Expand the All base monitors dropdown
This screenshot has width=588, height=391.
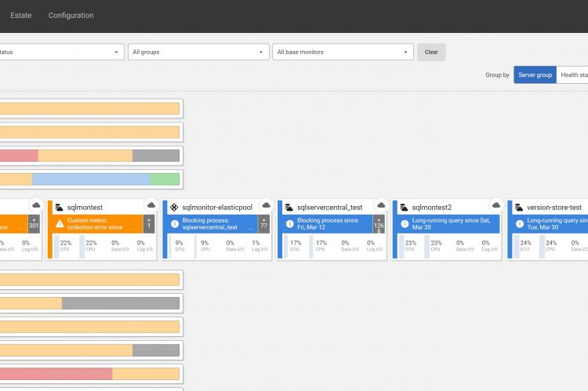coord(343,52)
